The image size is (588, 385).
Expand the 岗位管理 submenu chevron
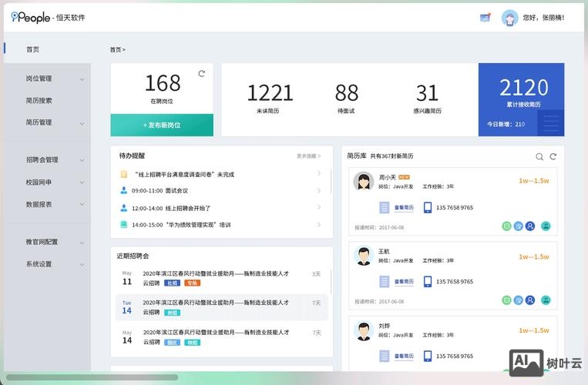pos(82,79)
